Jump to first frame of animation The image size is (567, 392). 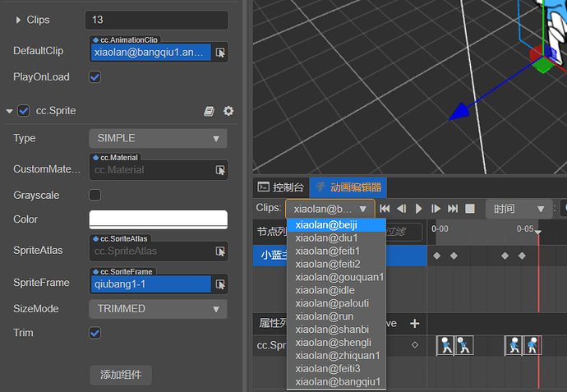(385, 209)
